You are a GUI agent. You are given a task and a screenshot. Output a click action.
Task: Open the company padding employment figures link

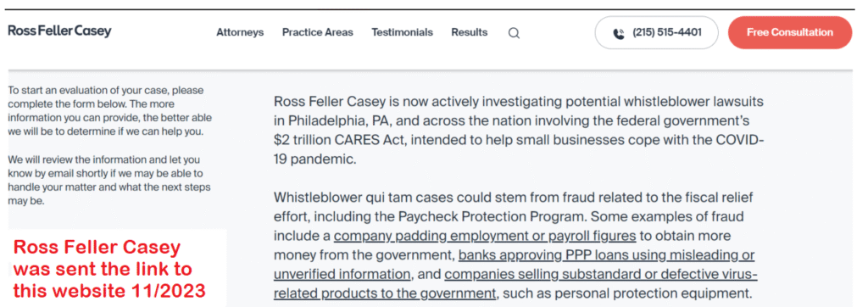[485, 236]
